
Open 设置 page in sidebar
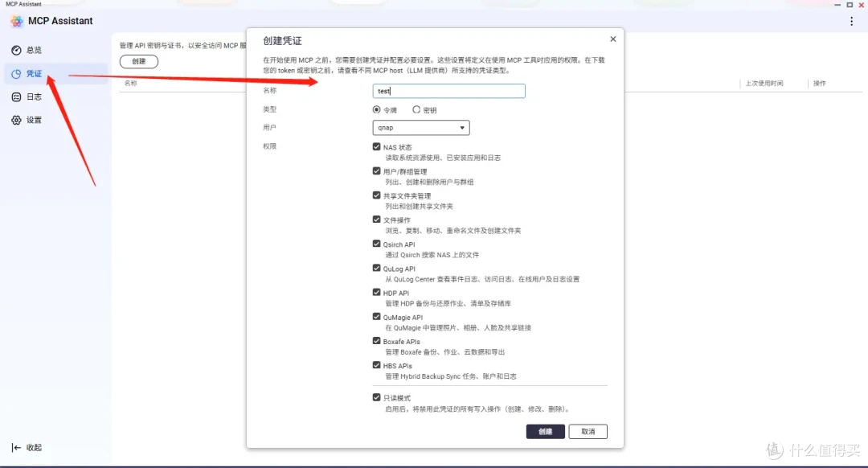coord(34,120)
